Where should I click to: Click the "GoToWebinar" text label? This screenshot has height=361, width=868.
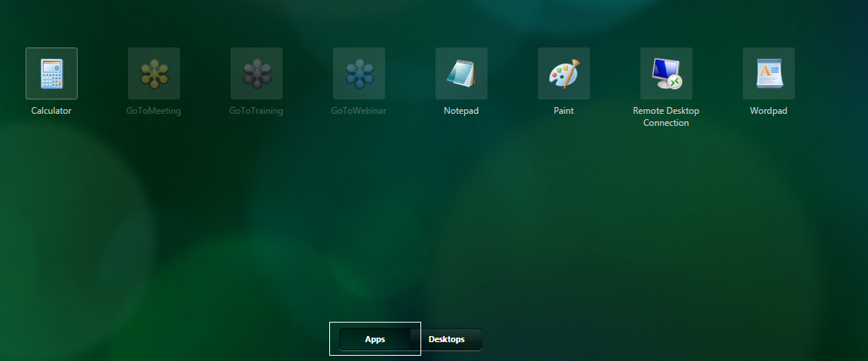pos(359,111)
